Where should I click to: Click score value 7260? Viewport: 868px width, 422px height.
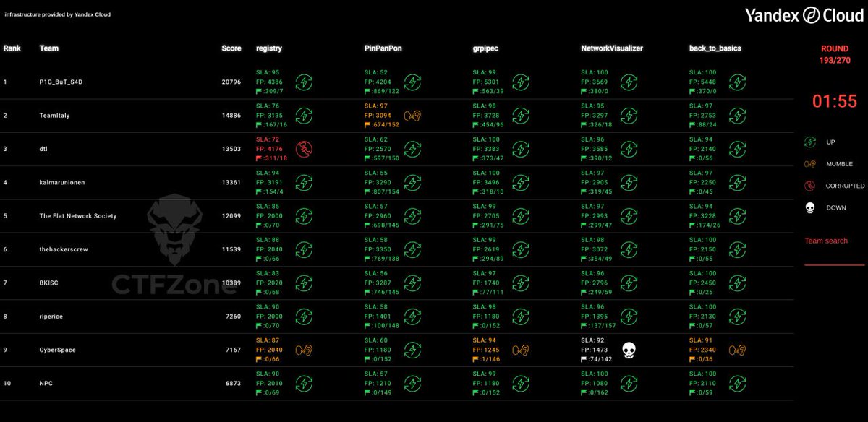pyautogui.click(x=234, y=316)
